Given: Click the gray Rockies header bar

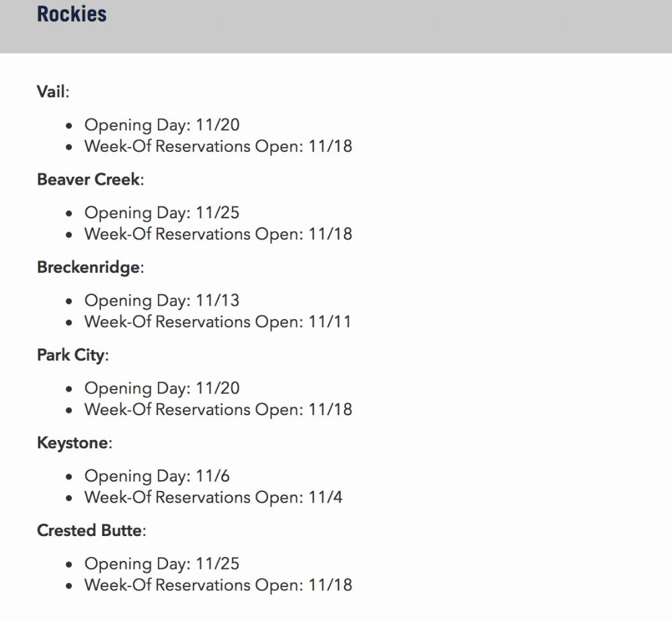Looking at the screenshot, I should click(336, 27).
